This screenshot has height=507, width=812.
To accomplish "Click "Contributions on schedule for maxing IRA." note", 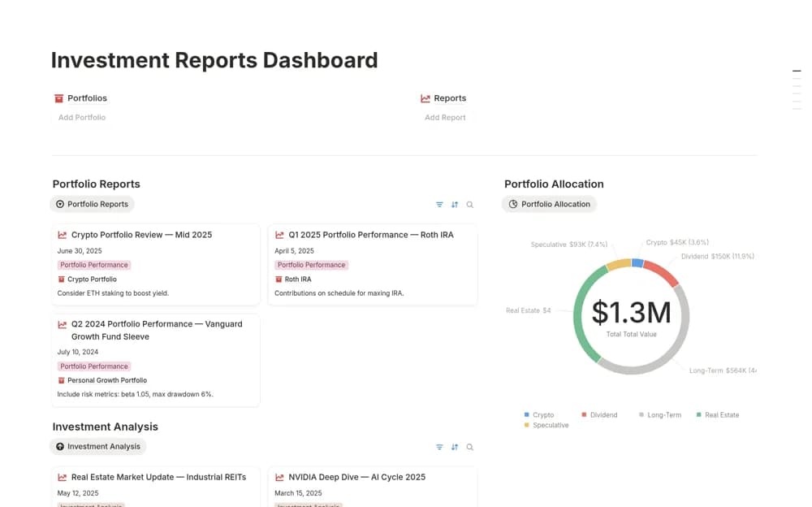I will point(339,293).
